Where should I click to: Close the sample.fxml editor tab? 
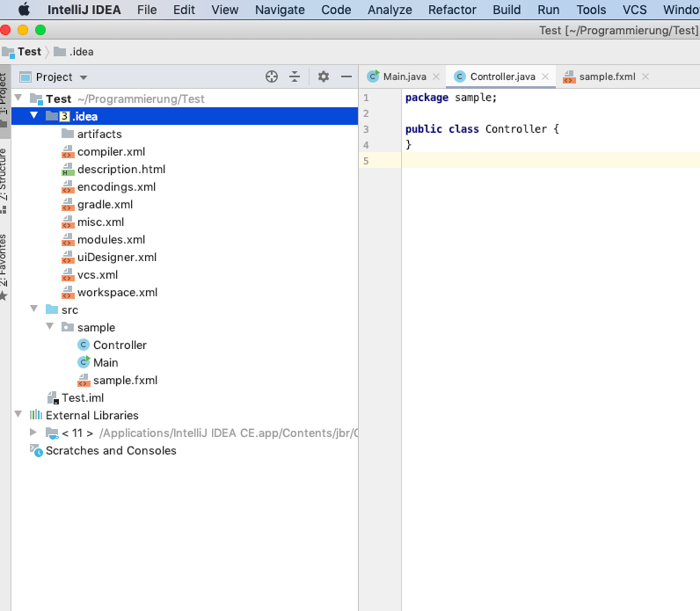click(x=645, y=76)
